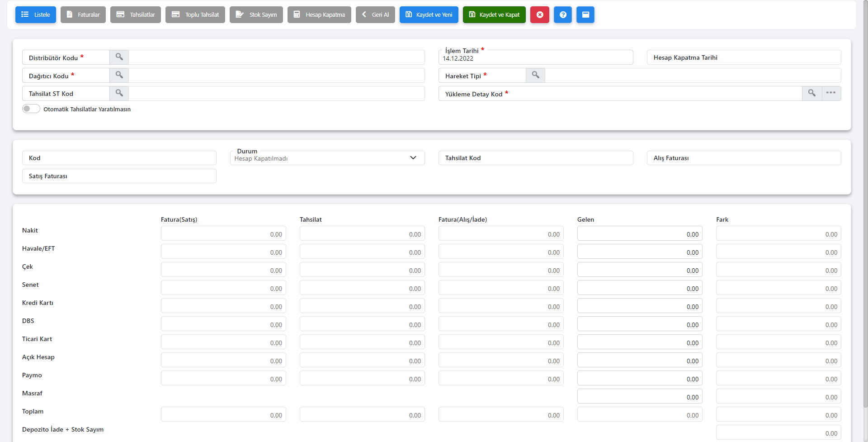868x442 pixels.
Task: Click the search icon for Dağıtıcı Kodu
Action: [x=119, y=75]
